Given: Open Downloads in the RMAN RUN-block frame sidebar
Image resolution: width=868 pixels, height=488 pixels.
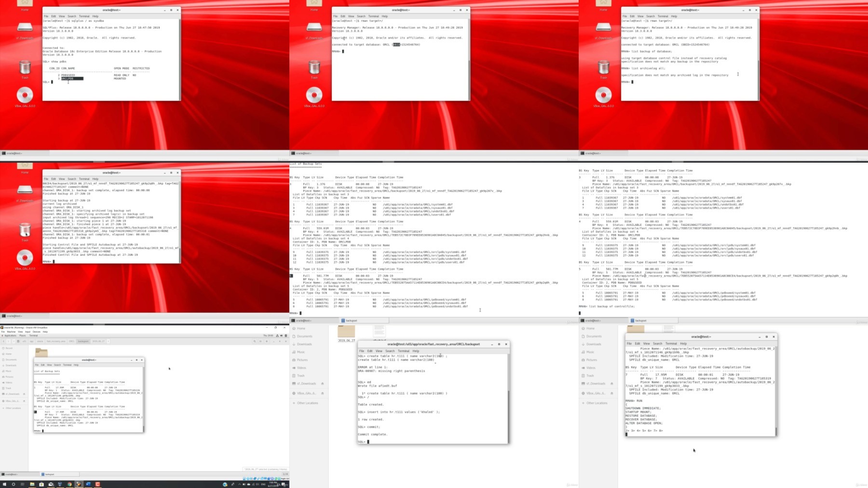Looking at the screenshot, I should [594, 344].
